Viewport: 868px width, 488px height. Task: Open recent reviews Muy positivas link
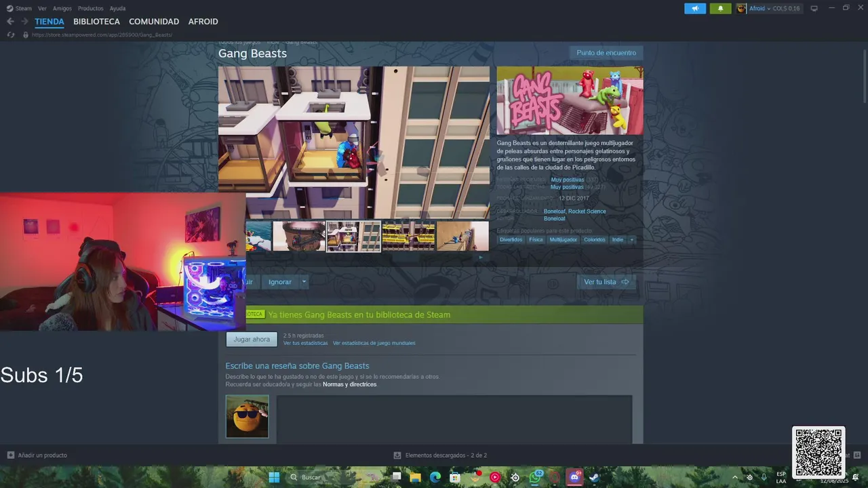[x=567, y=180]
